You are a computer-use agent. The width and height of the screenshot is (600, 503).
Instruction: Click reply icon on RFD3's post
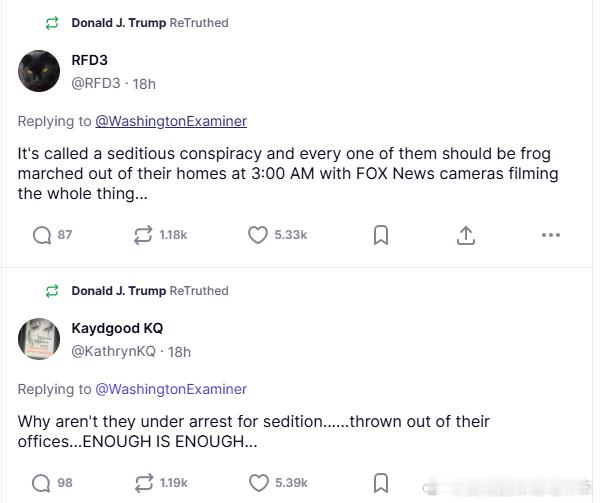[x=42, y=235]
